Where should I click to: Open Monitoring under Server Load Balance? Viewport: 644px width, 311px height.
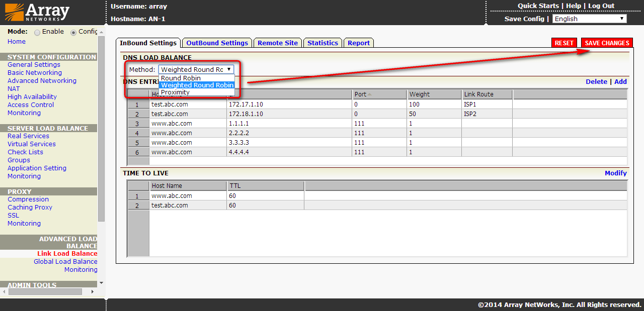24,176
